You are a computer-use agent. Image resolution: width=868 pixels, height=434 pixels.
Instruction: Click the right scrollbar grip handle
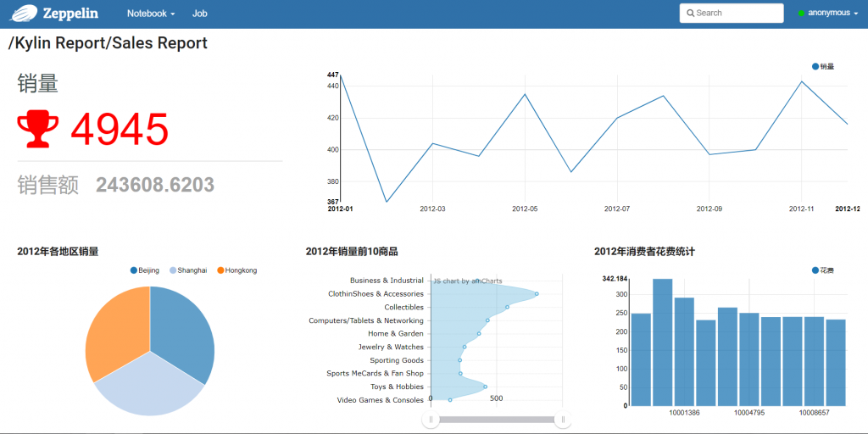(562, 420)
